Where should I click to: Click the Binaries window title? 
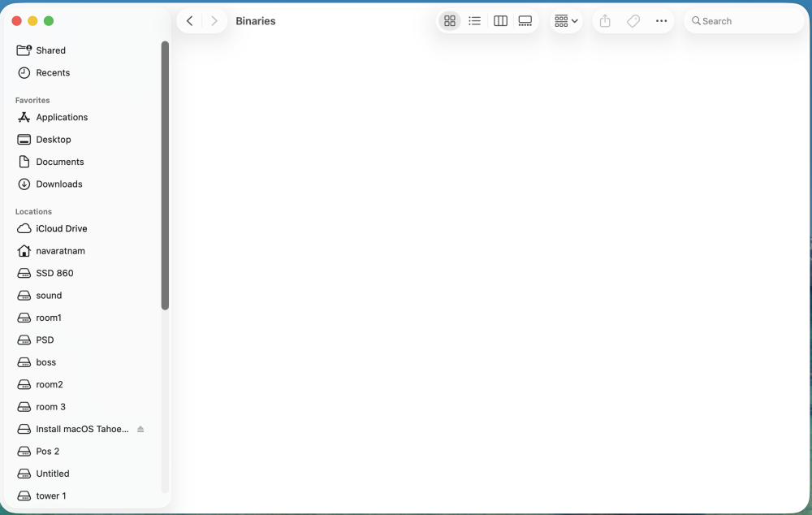255,21
